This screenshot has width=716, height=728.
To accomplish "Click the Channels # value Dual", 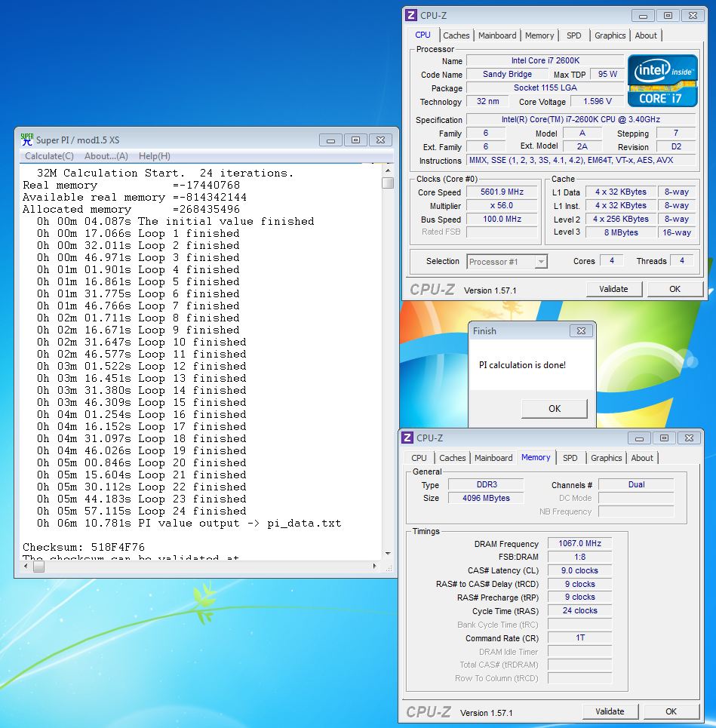I will [x=636, y=484].
